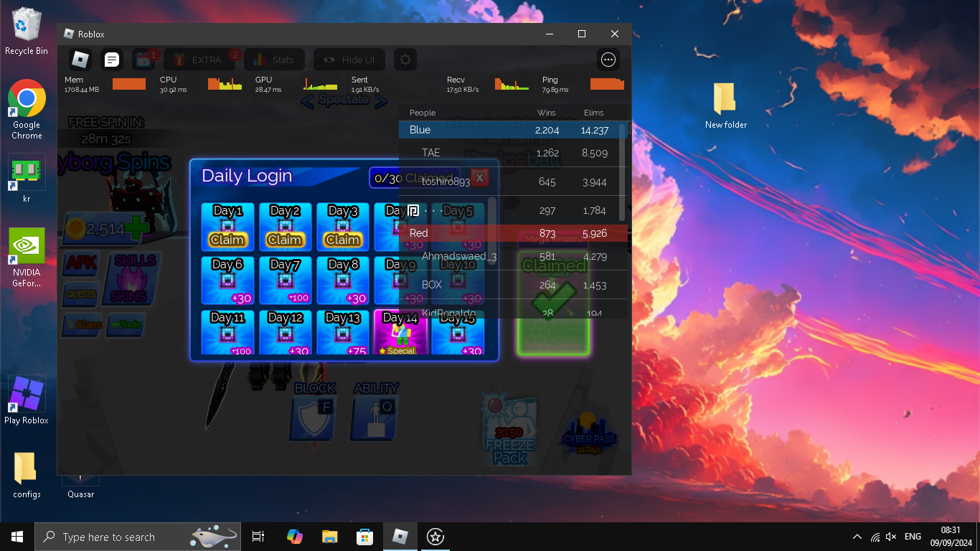This screenshot has height=551, width=980.
Task: Select the Day 15 reward tile
Action: (x=458, y=332)
